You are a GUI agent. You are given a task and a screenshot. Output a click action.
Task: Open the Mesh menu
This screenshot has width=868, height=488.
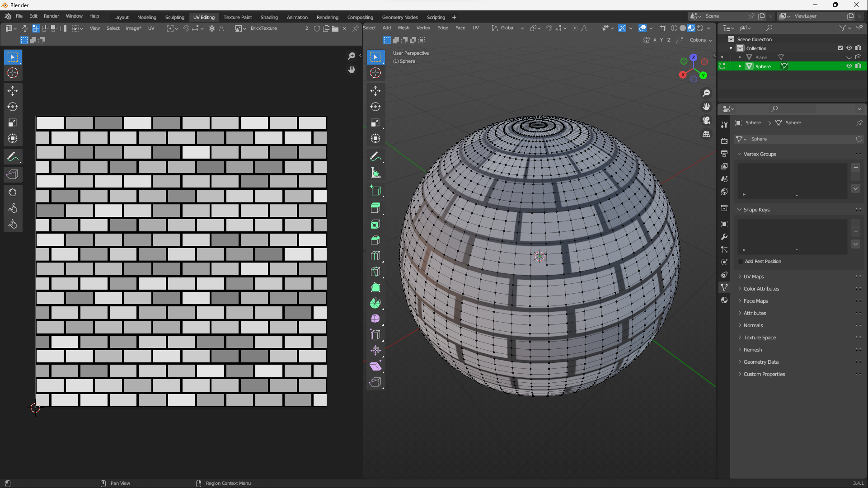pos(404,28)
